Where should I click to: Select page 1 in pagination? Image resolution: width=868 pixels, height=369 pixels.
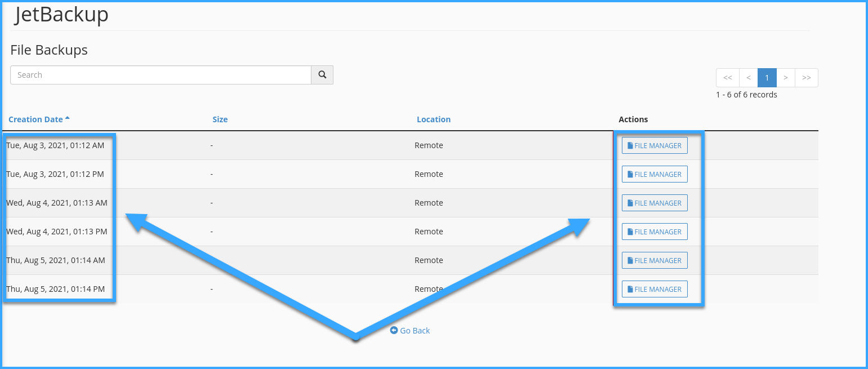click(x=767, y=78)
